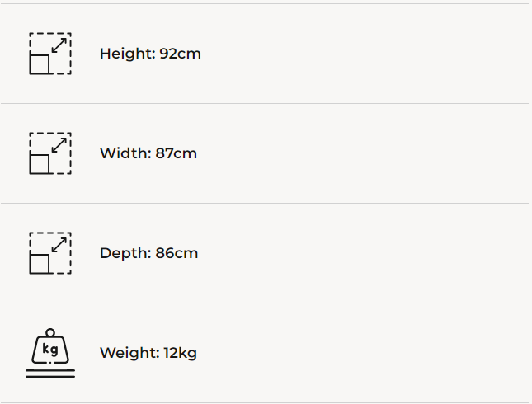Tap the dimension icon beside Depth
Image resolution: width=532 pixels, height=404 pixels.
[x=50, y=253]
